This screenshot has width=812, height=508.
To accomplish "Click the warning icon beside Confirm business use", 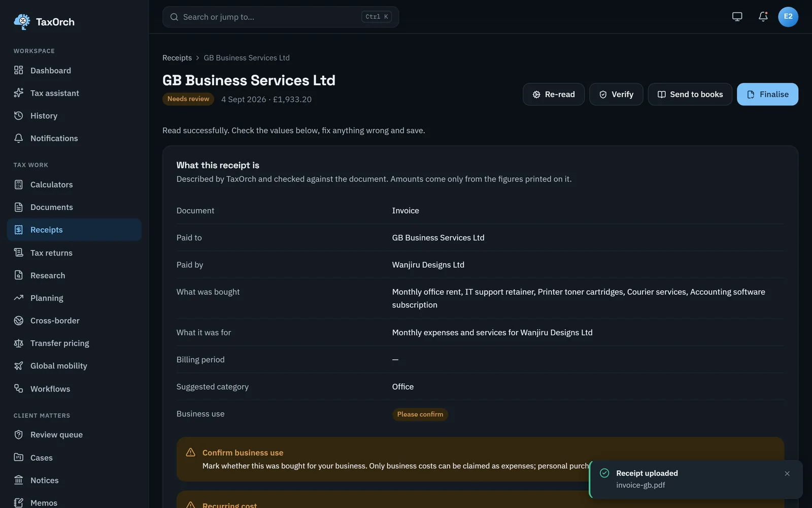I will 191,452.
